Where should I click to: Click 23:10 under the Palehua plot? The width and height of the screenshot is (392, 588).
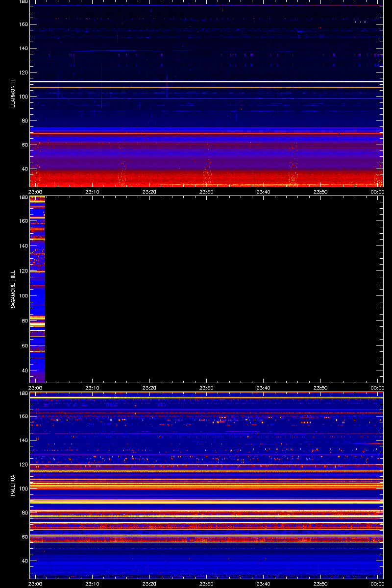click(x=93, y=584)
